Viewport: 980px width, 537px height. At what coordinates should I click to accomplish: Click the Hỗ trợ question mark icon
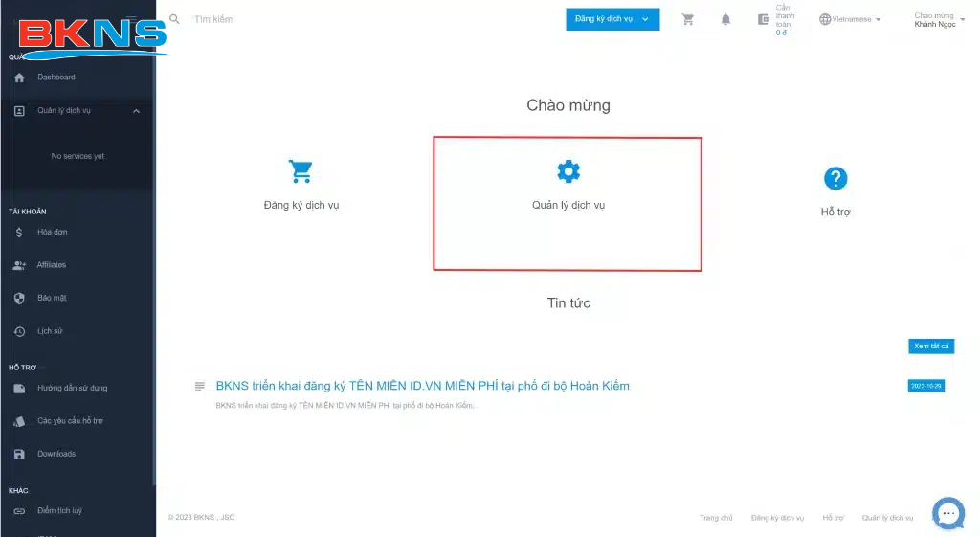pos(835,178)
